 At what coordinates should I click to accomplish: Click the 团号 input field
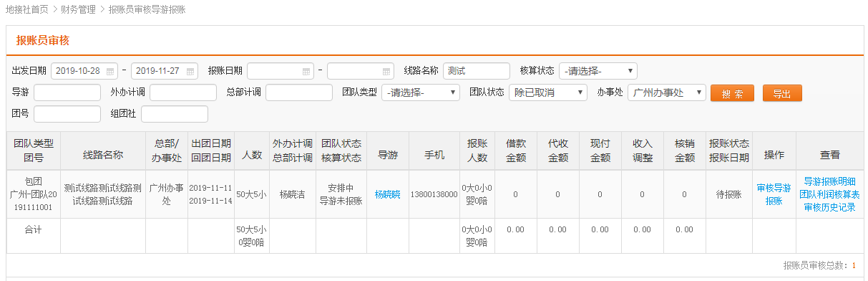(67, 114)
